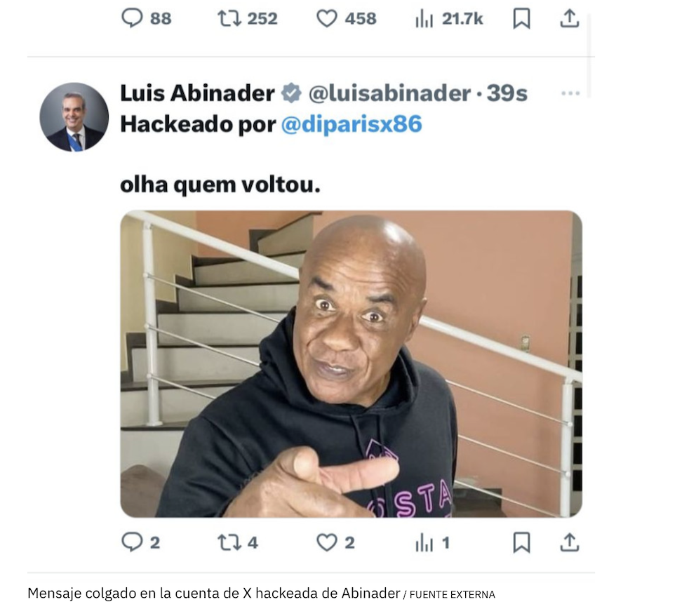Open Luis Abinader display name link
696x616 pixels.
pyautogui.click(x=197, y=93)
